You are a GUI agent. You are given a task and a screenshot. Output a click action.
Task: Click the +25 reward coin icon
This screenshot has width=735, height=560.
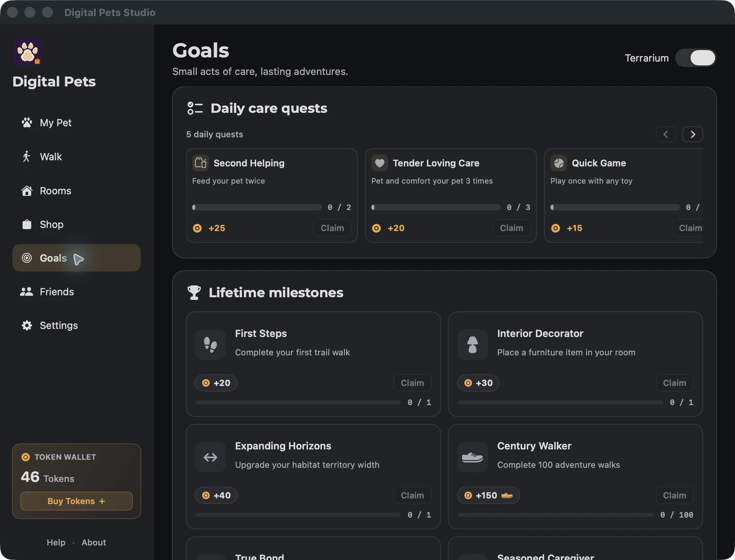(197, 228)
